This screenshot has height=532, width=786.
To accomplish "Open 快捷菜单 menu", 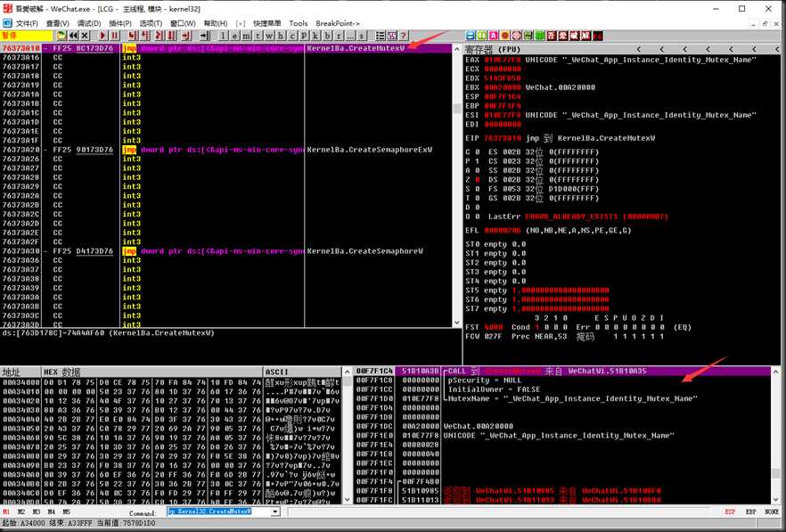I will pyautogui.click(x=266, y=23).
